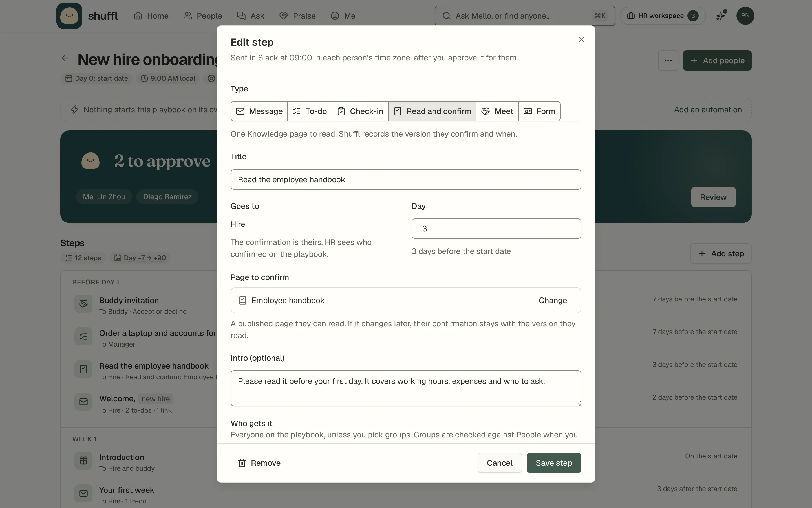This screenshot has width=812, height=508.
Task: Open the HR workspace switcher
Action: [662, 16]
